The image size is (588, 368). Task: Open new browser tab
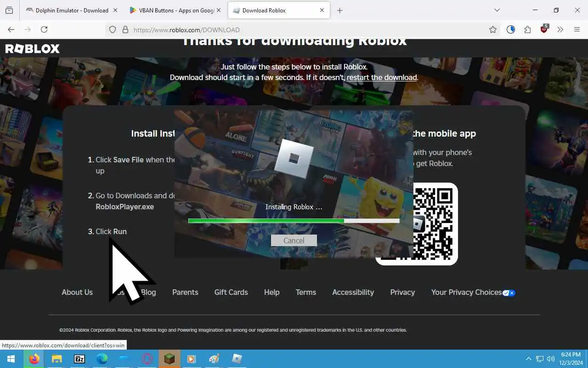point(340,10)
